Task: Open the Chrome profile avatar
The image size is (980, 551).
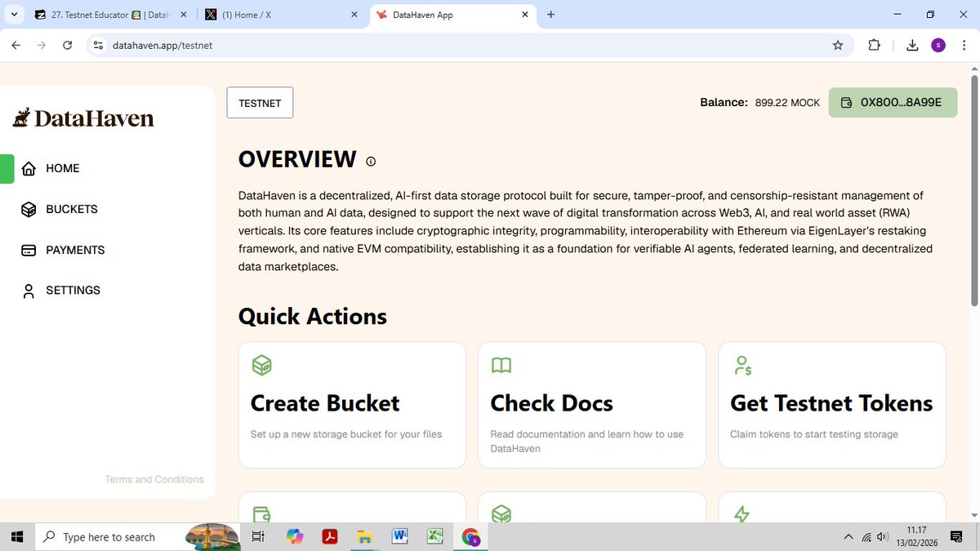Action: (x=938, y=46)
